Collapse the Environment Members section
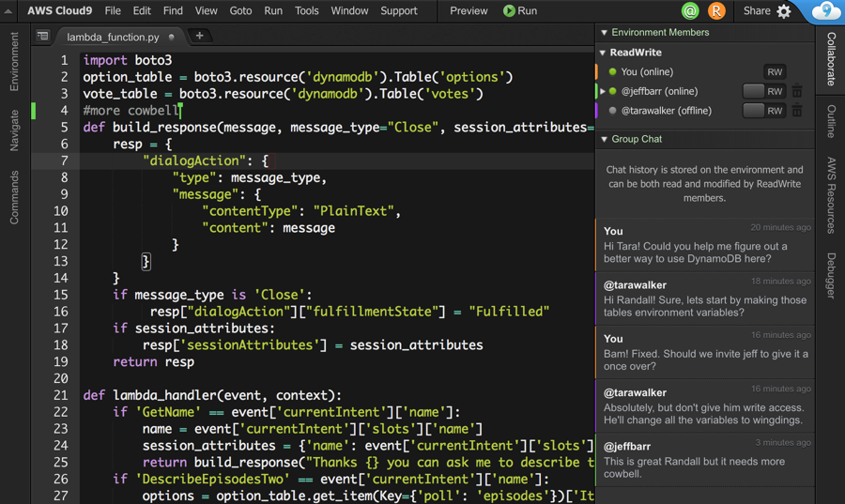Viewport: 845px width, 504px height. click(604, 33)
